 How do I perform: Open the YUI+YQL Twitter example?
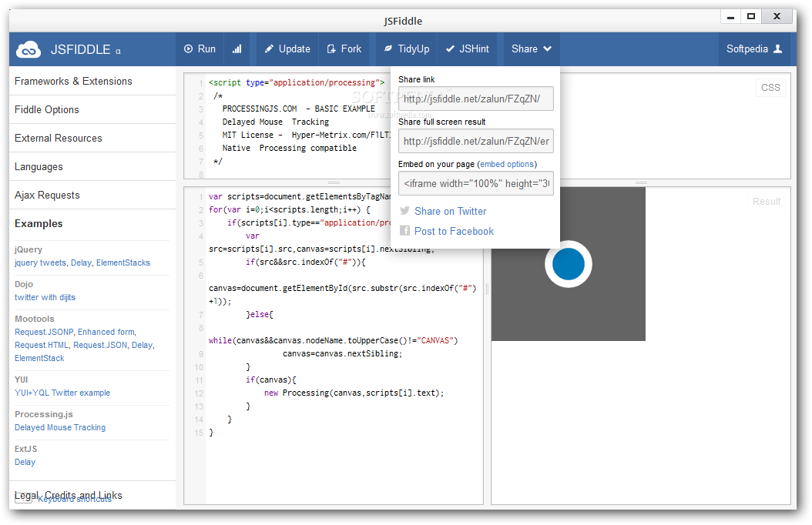(62, 393)
